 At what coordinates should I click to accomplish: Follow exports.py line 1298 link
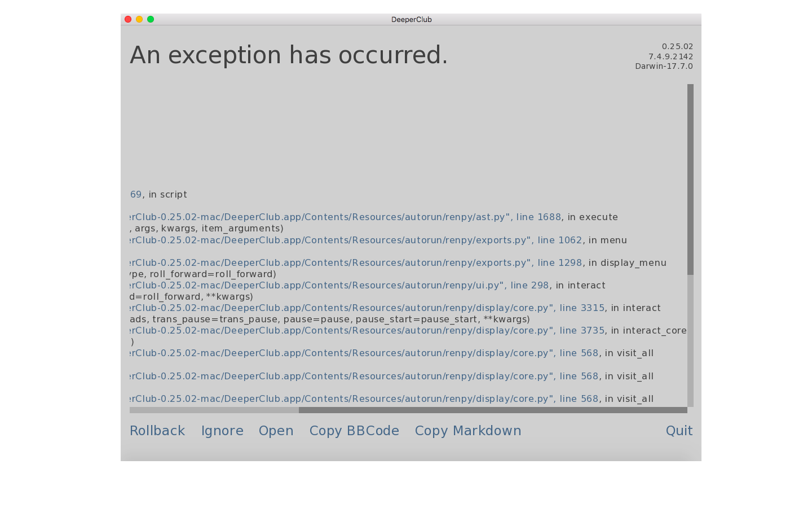[x=356, y=262]
